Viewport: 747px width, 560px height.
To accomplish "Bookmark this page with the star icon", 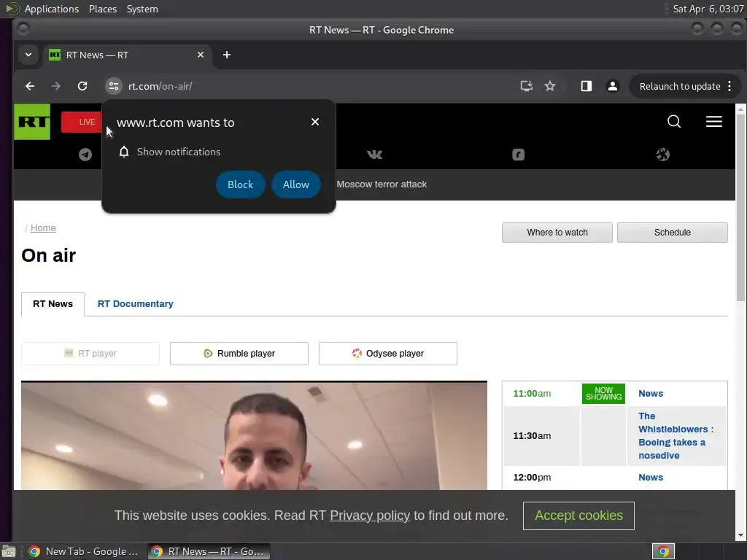I will click(x=550, y=86).
